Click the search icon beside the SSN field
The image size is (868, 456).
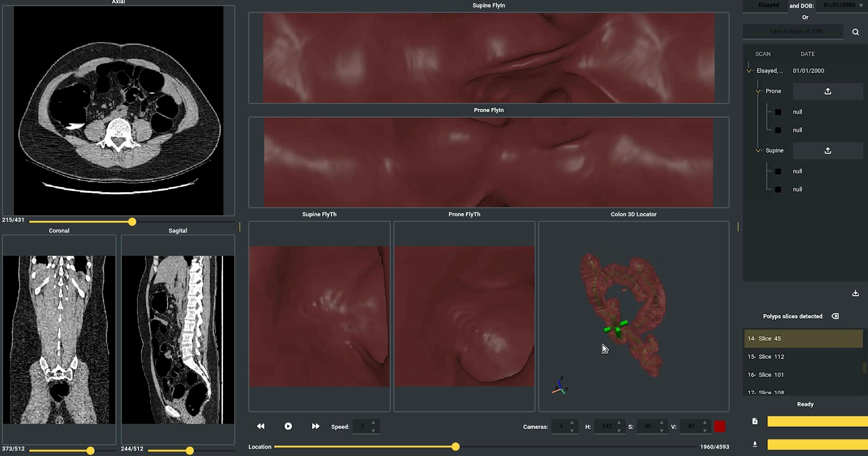(856, 31)
